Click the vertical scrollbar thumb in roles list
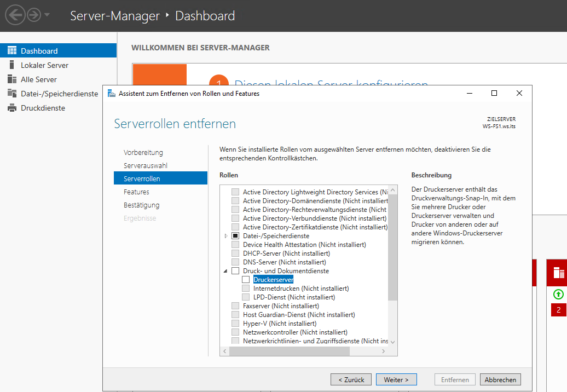 point(393,247)
